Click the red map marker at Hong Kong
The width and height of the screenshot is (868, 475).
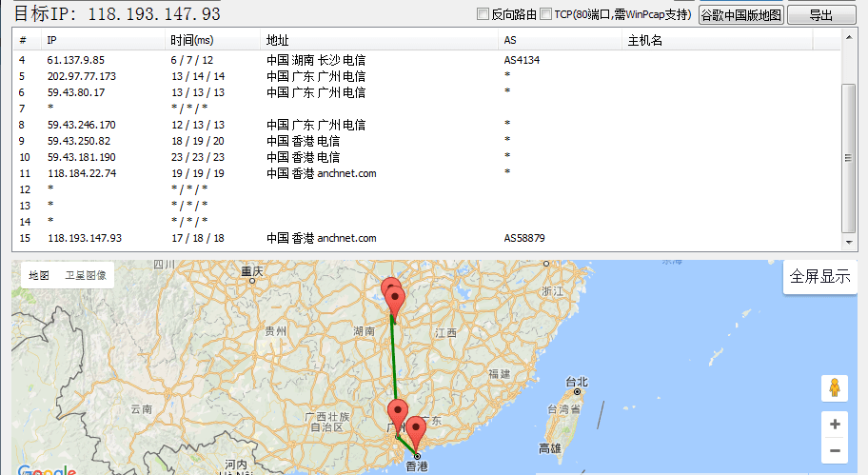click(x=416, y=432)
